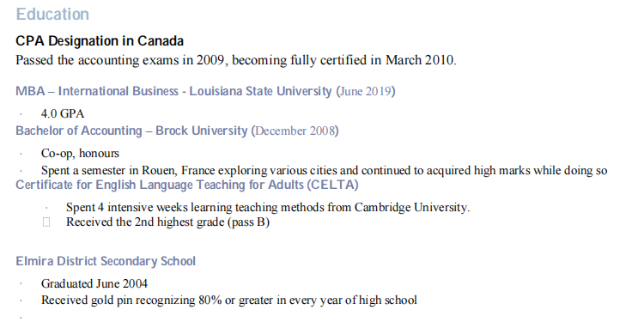Click the Co-op, honours bullet line
The width and height of the screenshot is (644, 322).
pos(80,154)
